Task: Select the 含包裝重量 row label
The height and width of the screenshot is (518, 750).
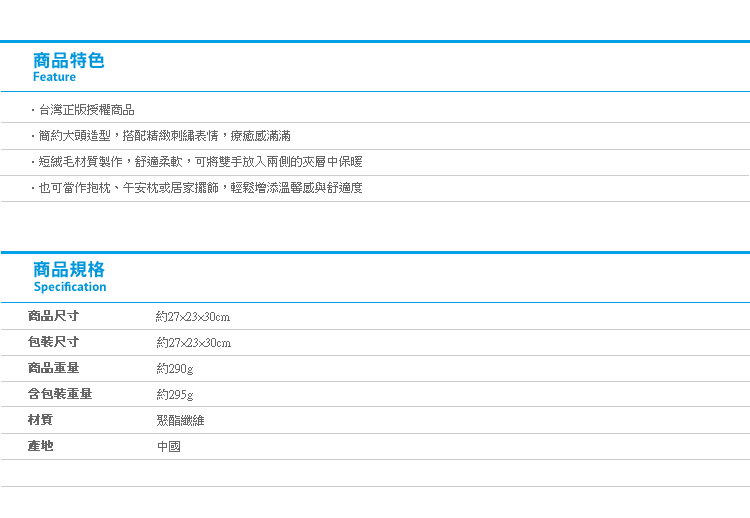Action: pyautogui.click(x=60, y=394)
